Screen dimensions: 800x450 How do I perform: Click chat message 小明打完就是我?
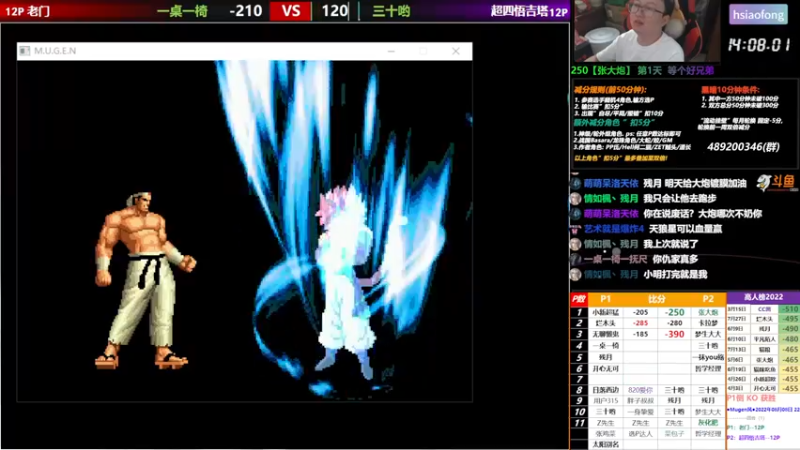pos(675,274)
